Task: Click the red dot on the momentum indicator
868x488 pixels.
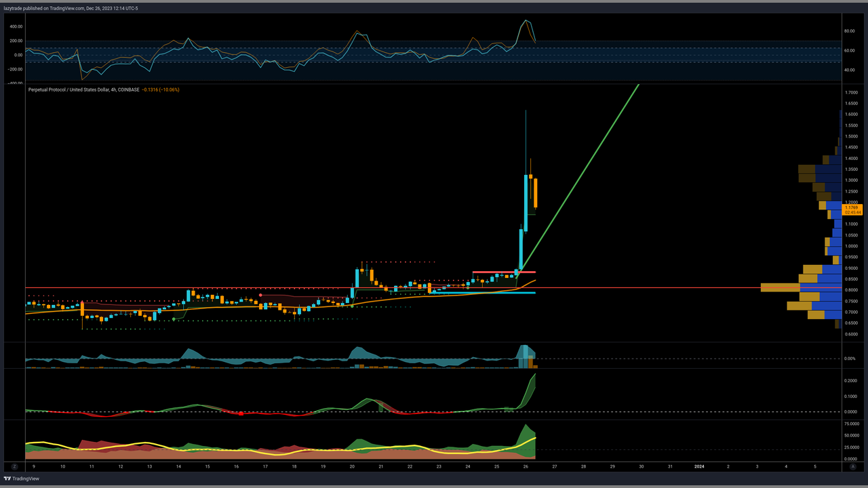Action: point(241,413)
